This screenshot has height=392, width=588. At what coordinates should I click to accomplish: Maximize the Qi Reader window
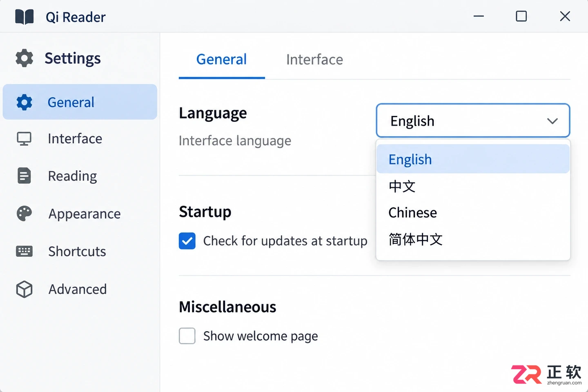[x=521, y=16]
